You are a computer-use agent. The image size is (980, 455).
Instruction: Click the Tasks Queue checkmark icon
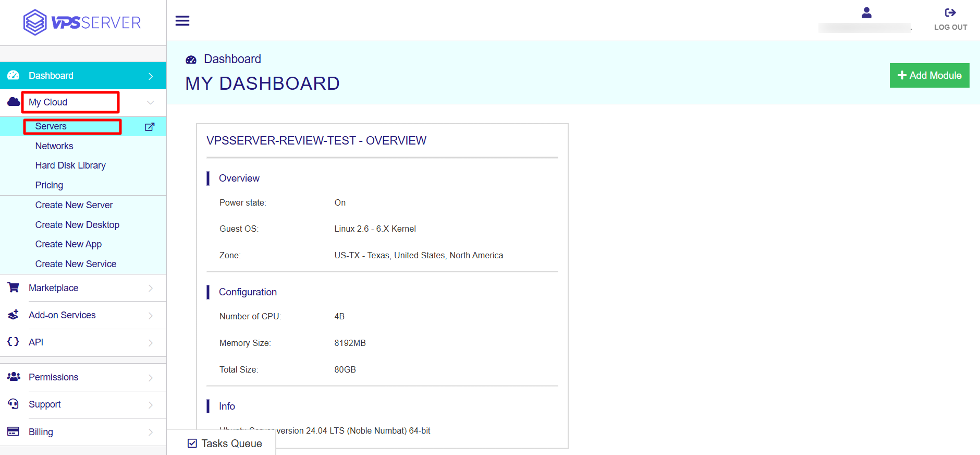tap(192, 444)
